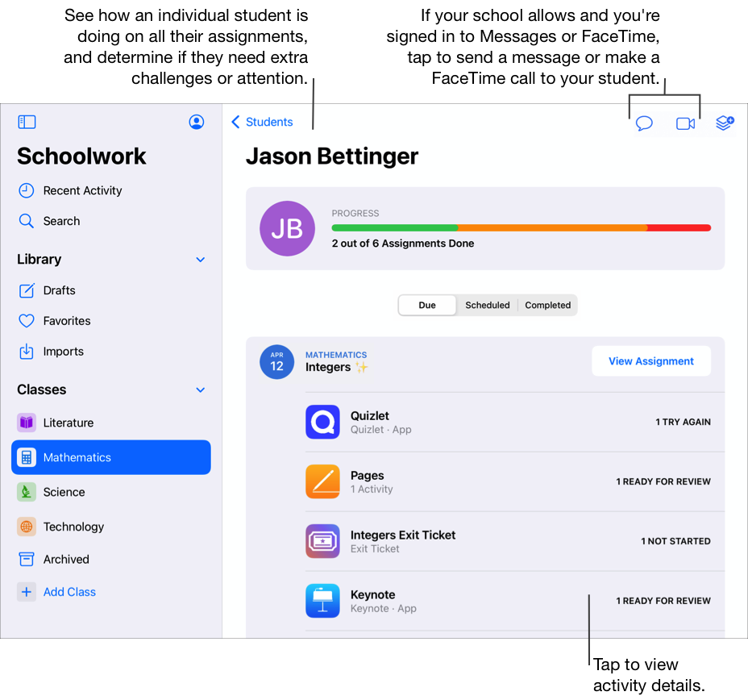Select the Drafts compose icon
748x700 pixels.
[x=27, y=290]
